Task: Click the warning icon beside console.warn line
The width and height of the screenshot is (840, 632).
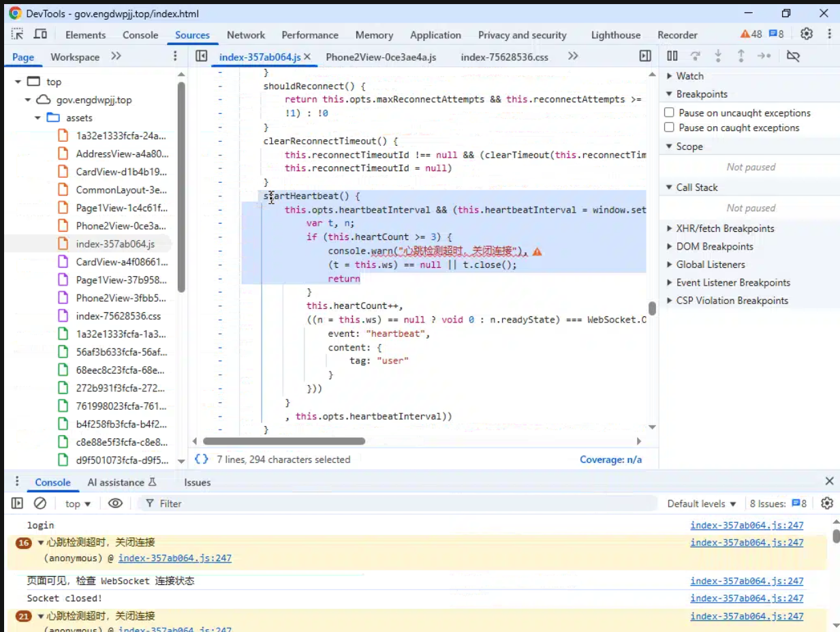Action: [537, 252]
